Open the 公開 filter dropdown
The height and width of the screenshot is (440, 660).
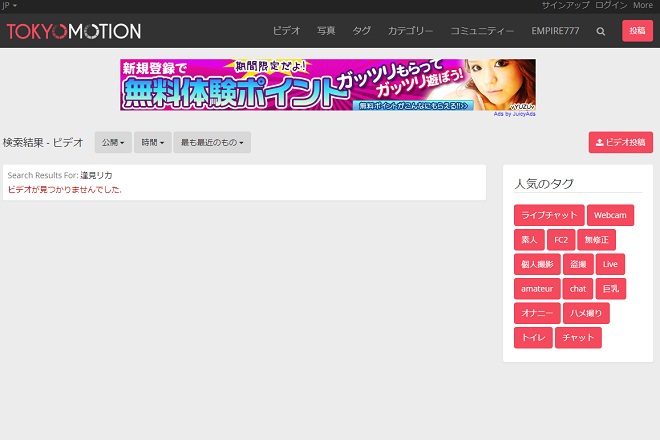113,143
